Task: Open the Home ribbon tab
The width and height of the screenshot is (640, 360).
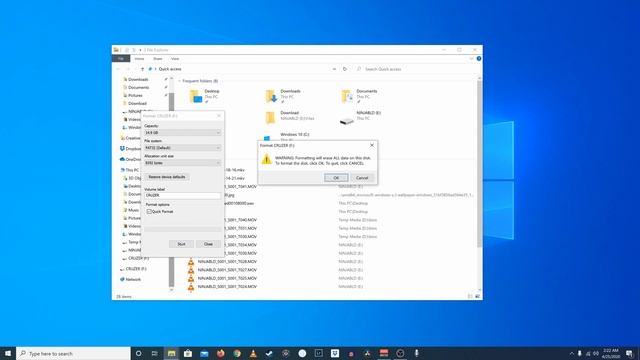Action: click(139, 59)
